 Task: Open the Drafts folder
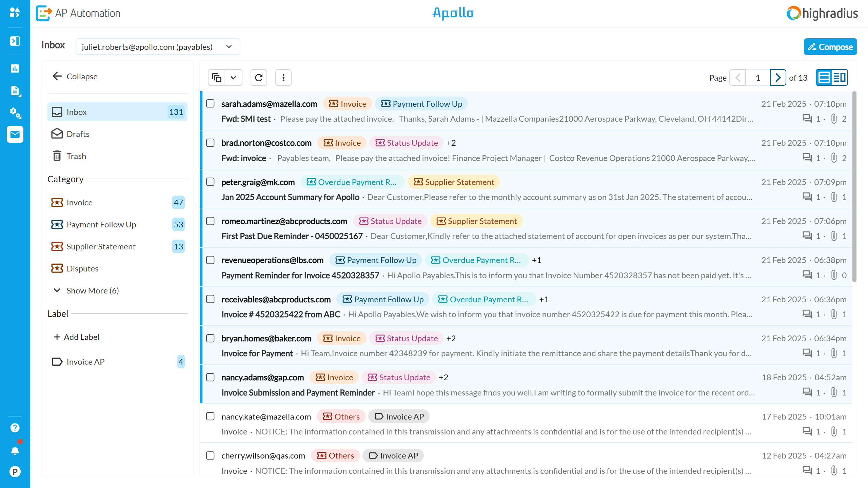[117, 134]
